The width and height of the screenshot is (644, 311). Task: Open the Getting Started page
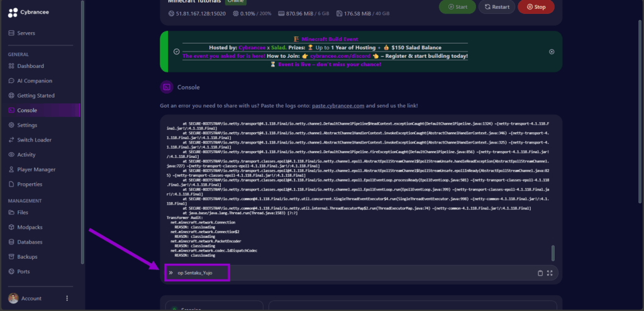click(x=36, y=96)
